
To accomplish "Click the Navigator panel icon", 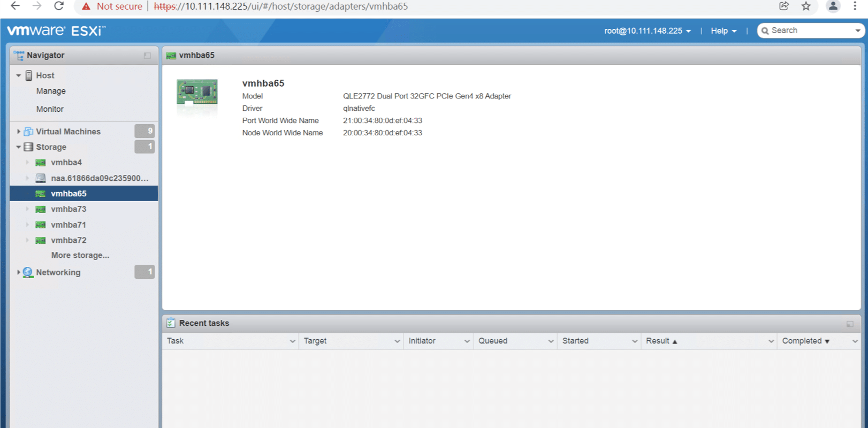I will [19, 55].
